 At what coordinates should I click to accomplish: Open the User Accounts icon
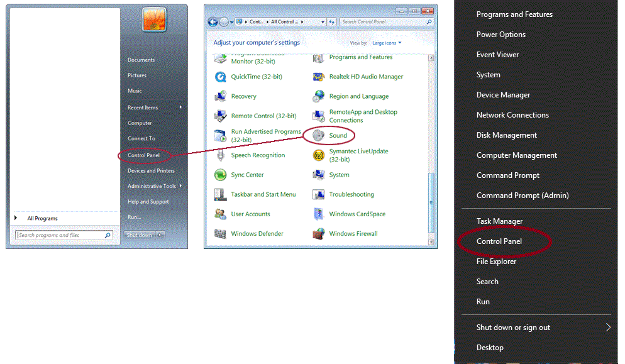pos(221,214)
